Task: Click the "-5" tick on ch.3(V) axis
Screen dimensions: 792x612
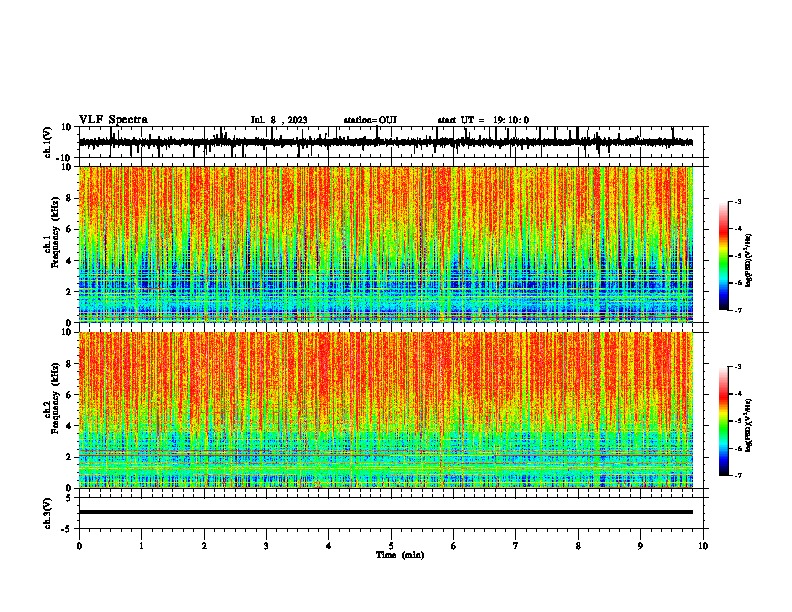Action: (68, 529)
